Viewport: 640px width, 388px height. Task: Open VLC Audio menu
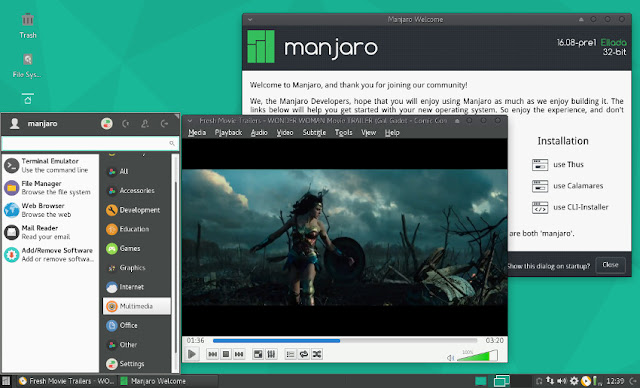point(259,133)
